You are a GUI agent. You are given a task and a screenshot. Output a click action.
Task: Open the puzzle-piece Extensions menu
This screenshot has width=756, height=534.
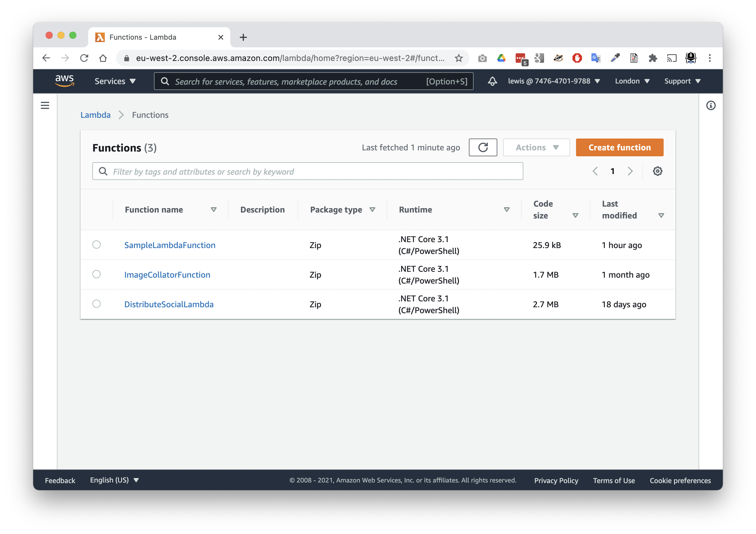[x=653, y=58]
